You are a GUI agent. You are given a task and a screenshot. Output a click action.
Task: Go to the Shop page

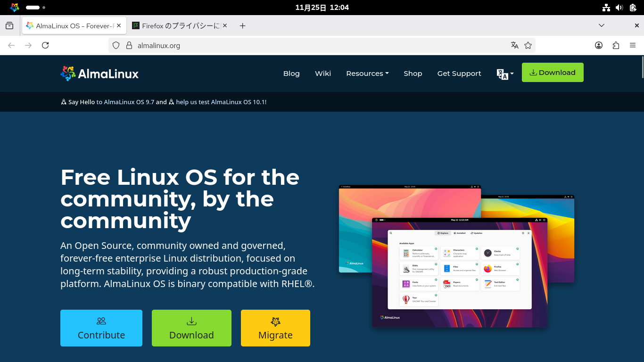pyautogui.click(x=413, y=74)
